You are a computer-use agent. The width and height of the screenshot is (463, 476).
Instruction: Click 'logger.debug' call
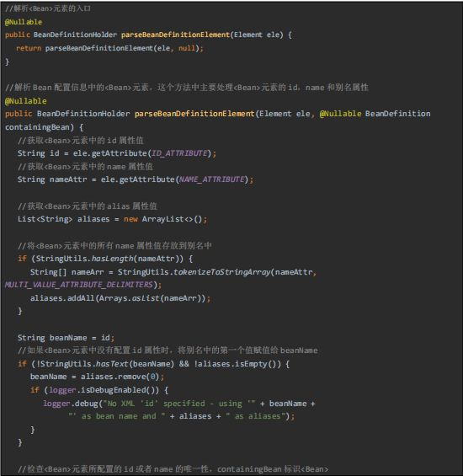[x=71, y=404]
